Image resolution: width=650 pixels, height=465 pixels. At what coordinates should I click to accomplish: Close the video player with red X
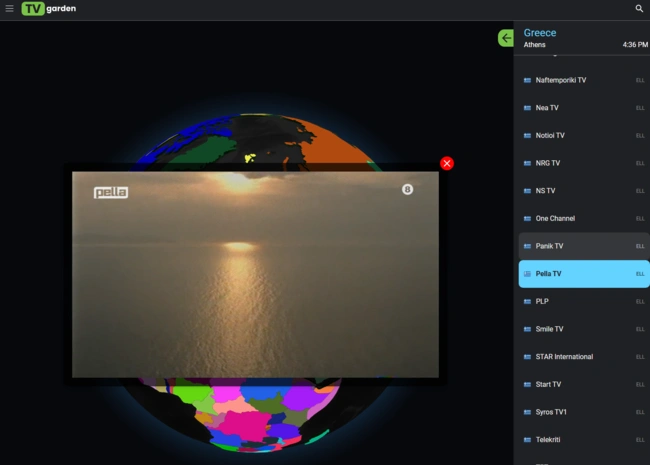click(x=447, y=163)
